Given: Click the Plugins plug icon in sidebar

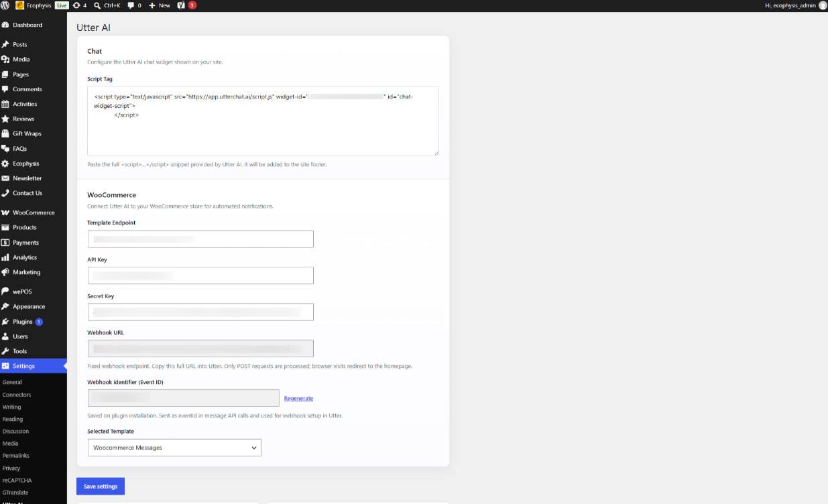Looking at the screenshot, I should (x=6, y=322).
